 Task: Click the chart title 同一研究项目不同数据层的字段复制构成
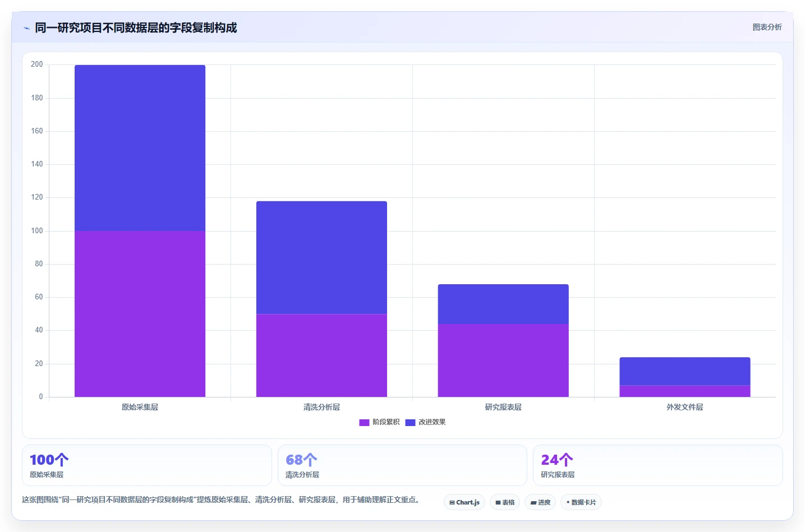[136, 27]
